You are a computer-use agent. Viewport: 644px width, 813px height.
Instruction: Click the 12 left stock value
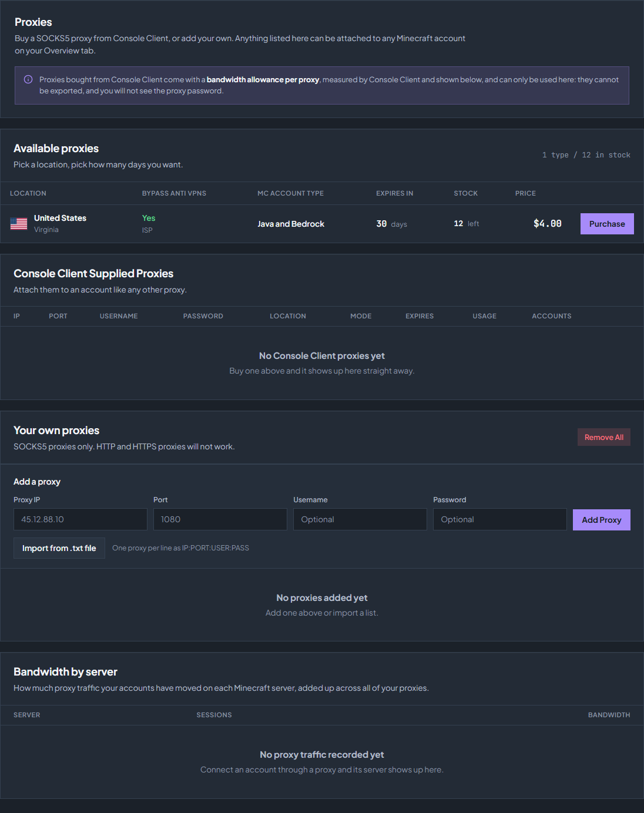(467, 224)
